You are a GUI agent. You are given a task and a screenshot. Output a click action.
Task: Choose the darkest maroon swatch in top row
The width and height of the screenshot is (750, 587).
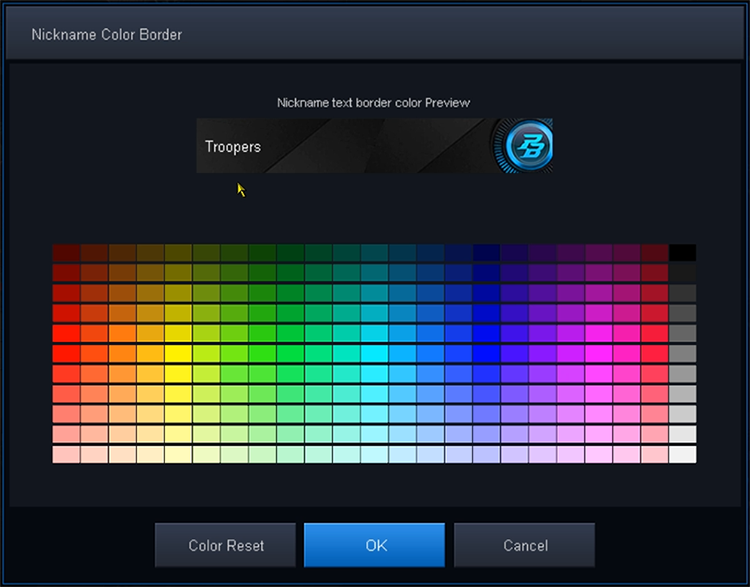click(x=66, y=253)
